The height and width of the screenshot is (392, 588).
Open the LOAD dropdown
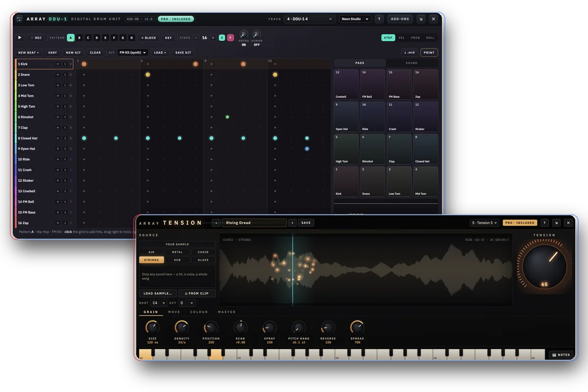160,52
